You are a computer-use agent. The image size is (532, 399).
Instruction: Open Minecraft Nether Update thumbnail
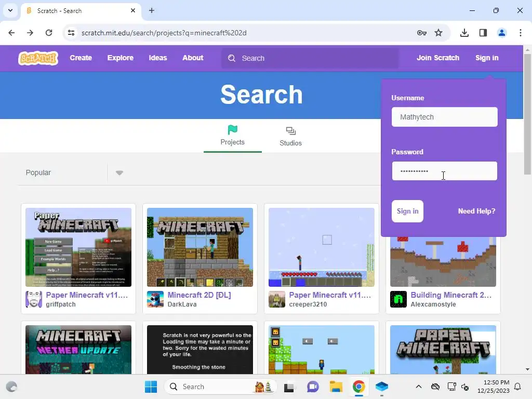[78, 350]
